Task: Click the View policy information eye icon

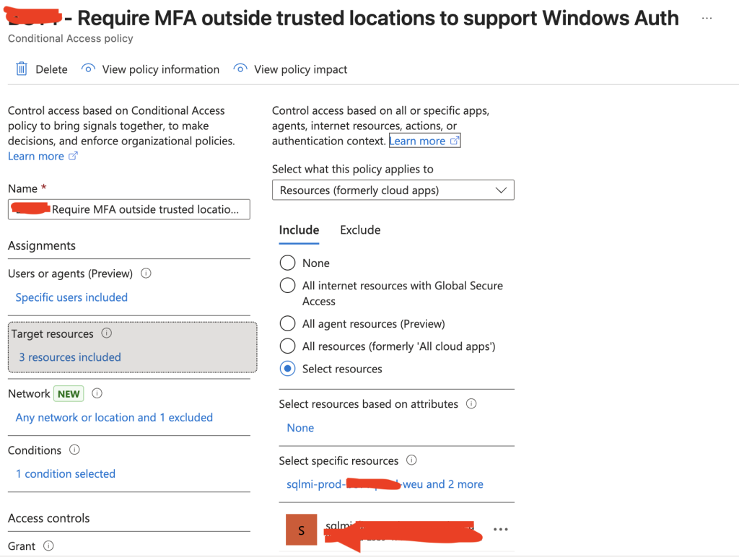Action: point(88,69)
